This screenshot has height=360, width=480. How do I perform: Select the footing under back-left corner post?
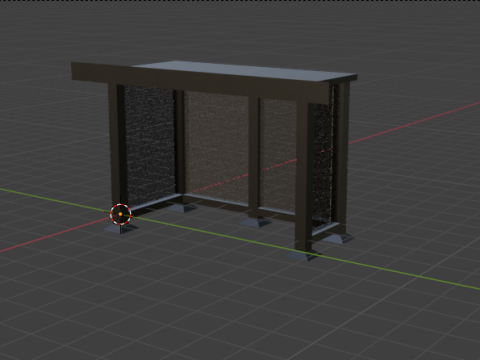point(182,208)
